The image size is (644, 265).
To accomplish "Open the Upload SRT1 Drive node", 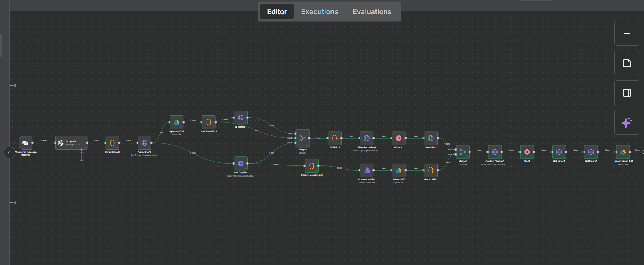I will pyautogui.click(x=399, y=170).
